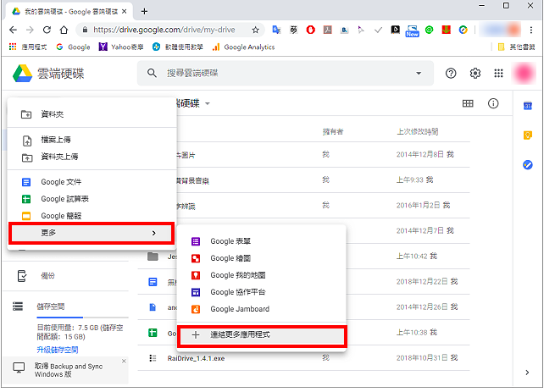Click 升級儲存空間 upgrade link
555x392 pixels.
(x=58, y=350)
